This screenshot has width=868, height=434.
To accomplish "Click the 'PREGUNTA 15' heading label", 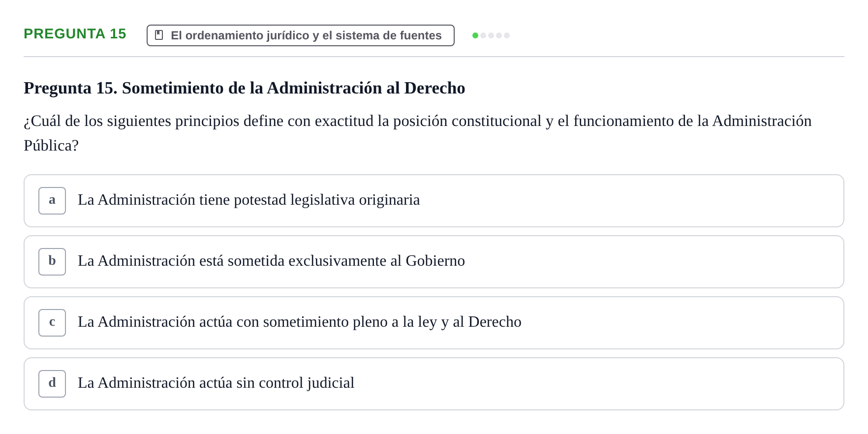I will (75, 33).
